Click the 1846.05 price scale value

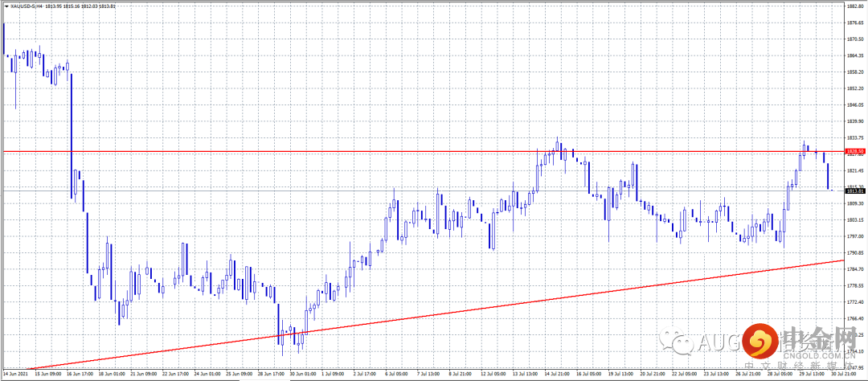[856, 104]
